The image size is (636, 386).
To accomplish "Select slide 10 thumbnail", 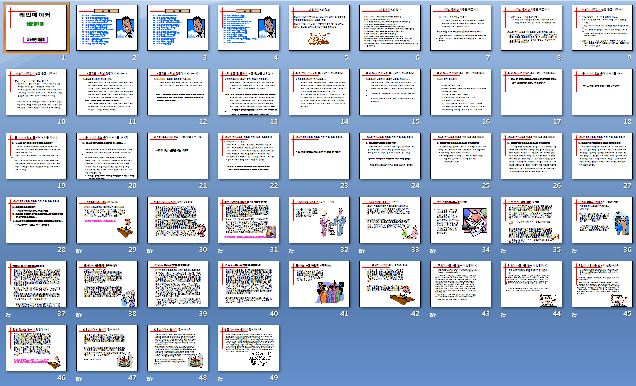I will coord(36,92).
